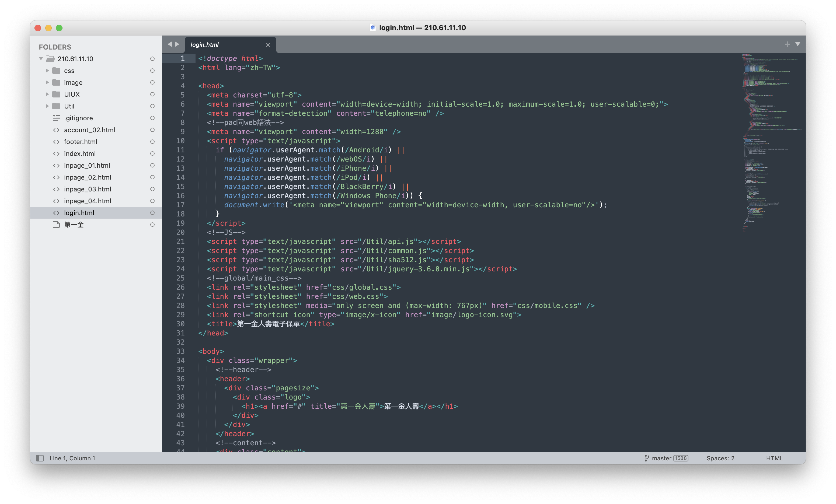Screen dimensions: 836x504
Task: Expand the UIUX folder
Action: [x=47, y=94]
